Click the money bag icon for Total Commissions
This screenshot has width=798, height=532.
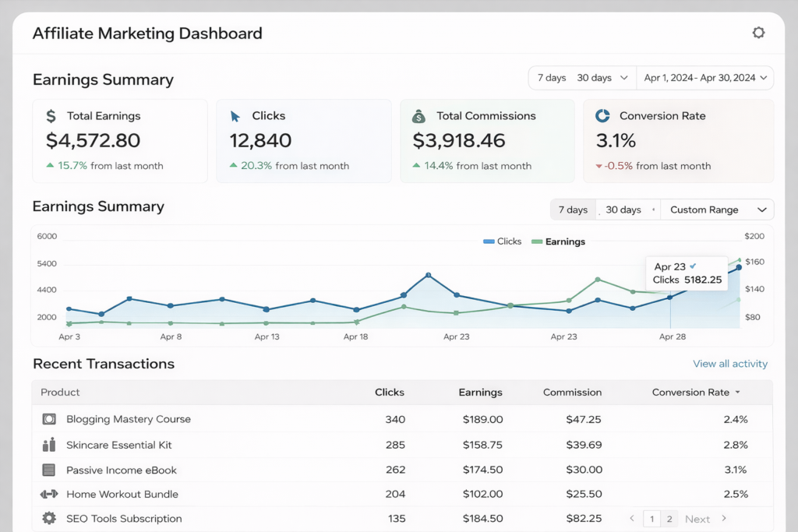click(x=418, y=115)
